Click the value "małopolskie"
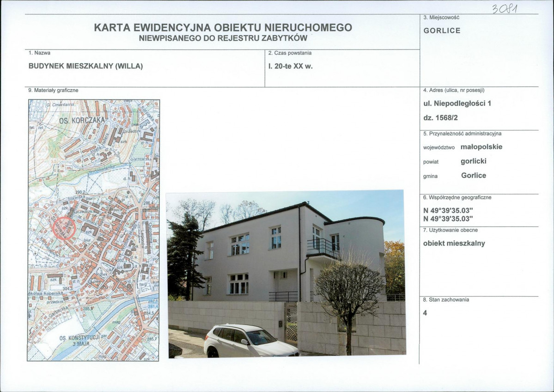 click(481, 147)
